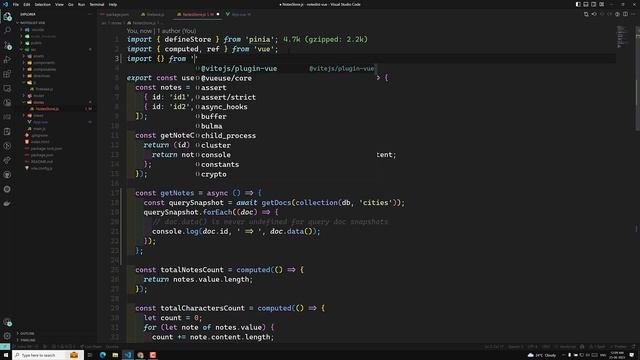640x360 pixels.
Task: Select 'async_hooks' suggestion
Action: tap(285, 107)
